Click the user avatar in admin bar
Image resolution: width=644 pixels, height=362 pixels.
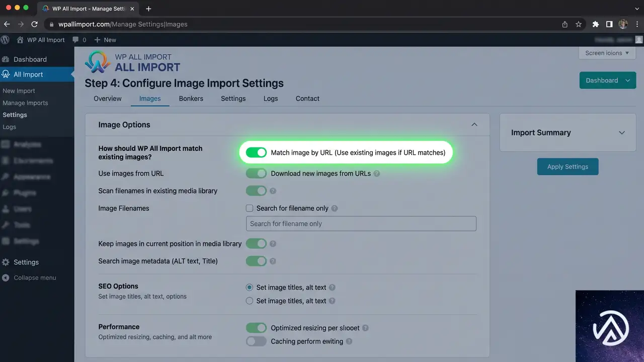[x=639, y=40]
